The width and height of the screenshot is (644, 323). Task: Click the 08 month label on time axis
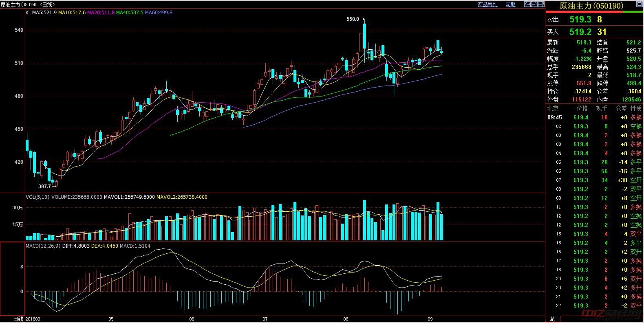346,319
